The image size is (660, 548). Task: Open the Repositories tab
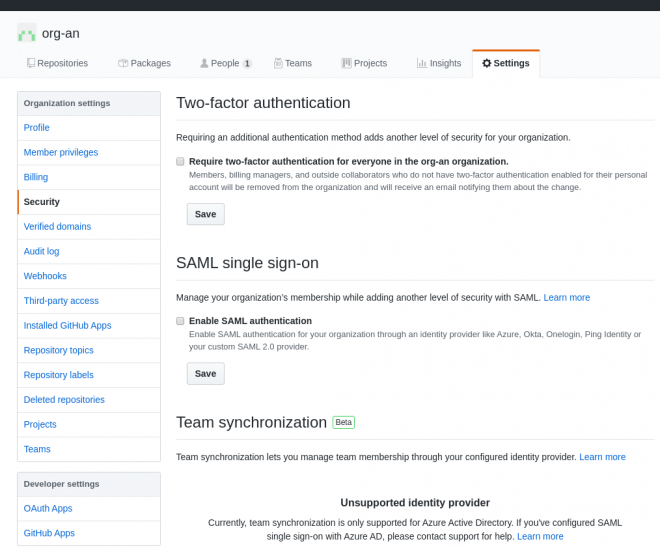58,63
